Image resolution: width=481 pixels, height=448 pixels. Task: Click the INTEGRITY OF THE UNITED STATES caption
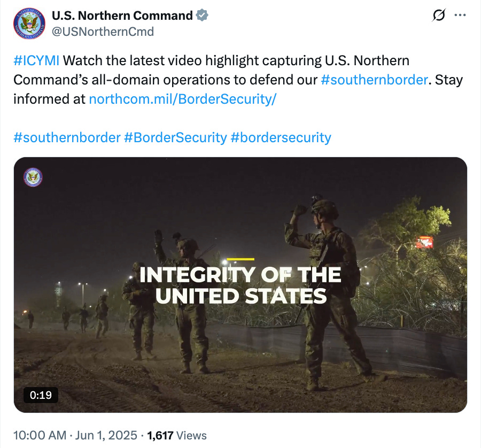(241, 284)
